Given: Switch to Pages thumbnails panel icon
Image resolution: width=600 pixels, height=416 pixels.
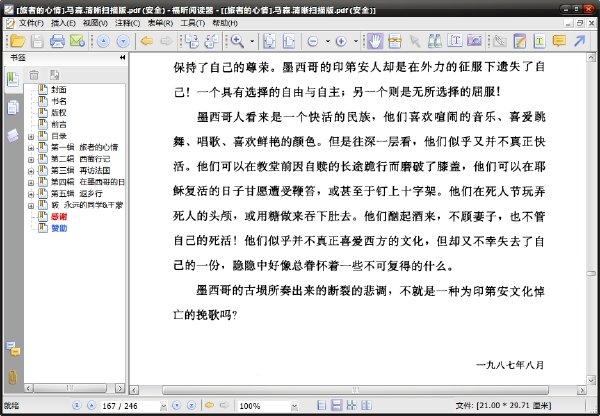Looking at the screenshot, I should pyautogui.click(x=13, y=108).
